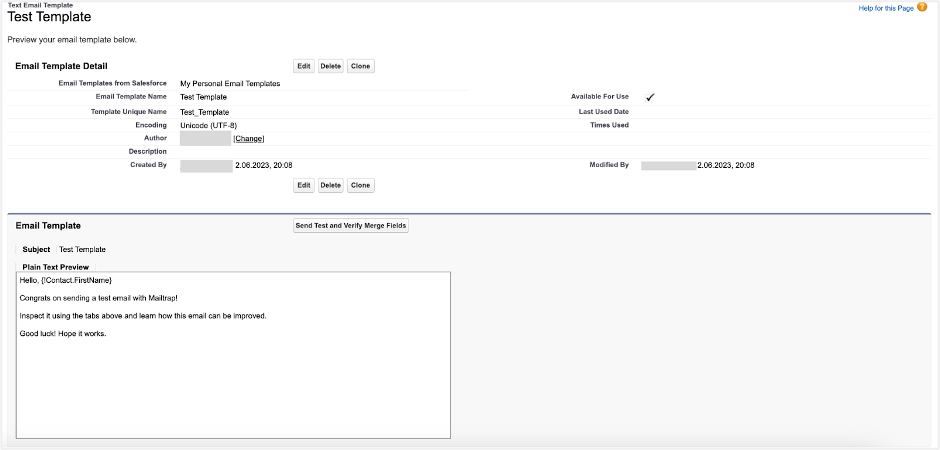Screen dimensions: 940x450
Task: Click the top Clone button
Action: click(x=360, y=66)
